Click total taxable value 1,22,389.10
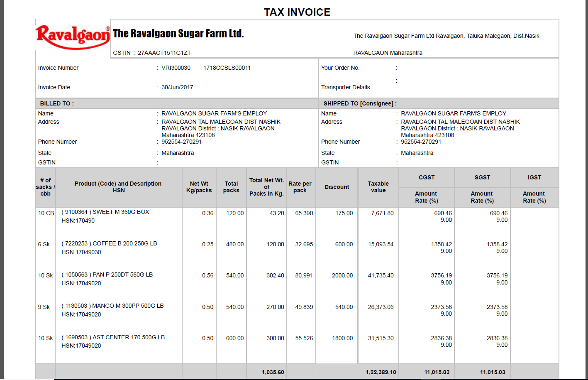This screenshot has width=588, height=380. click(381, 372)
